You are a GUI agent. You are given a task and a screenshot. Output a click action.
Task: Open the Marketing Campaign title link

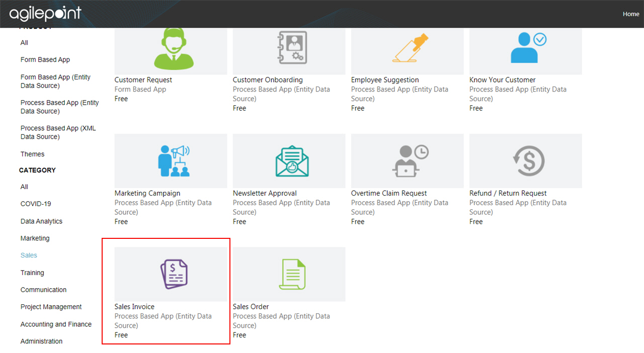coord(147,194)
